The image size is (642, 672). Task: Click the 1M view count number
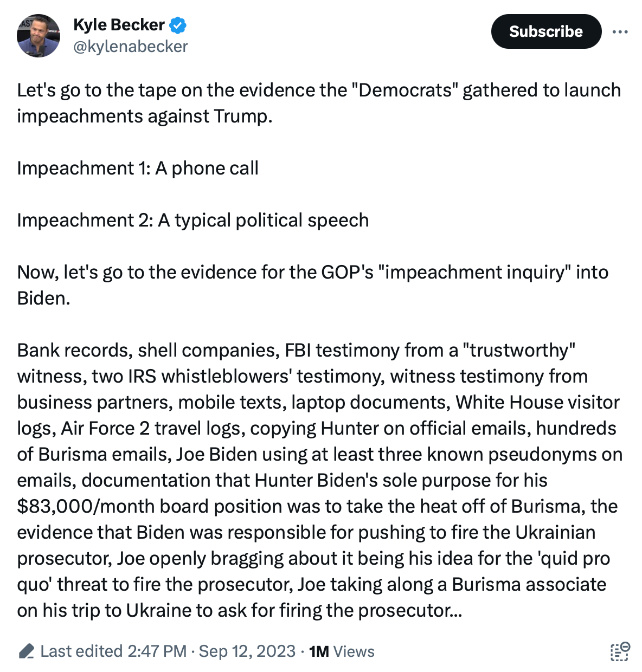[x=319, y=651]
